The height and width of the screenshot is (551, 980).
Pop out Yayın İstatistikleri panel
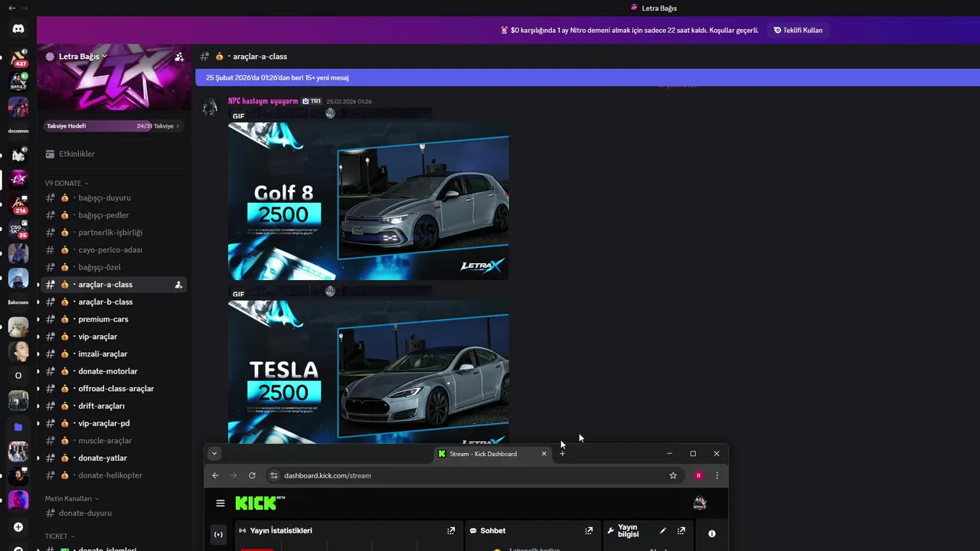click(x=451, y=530)
